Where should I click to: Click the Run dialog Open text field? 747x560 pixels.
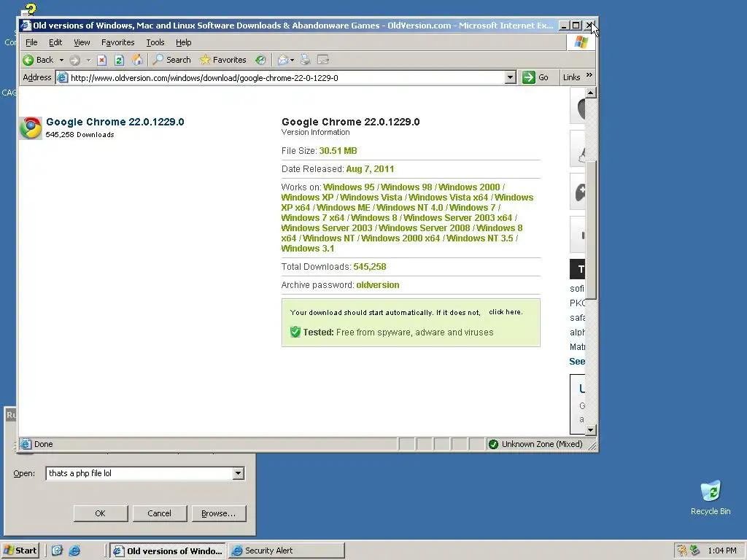tap(139, 473)
